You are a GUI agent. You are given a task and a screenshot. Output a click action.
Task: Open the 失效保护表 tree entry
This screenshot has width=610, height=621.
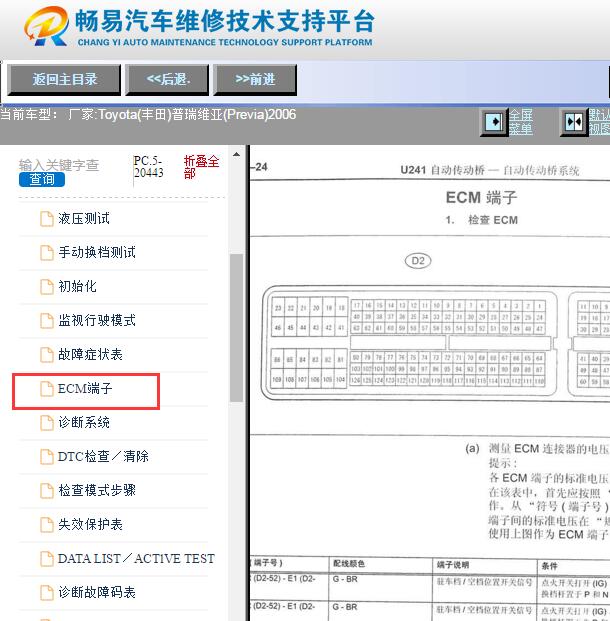click(90, 525)
